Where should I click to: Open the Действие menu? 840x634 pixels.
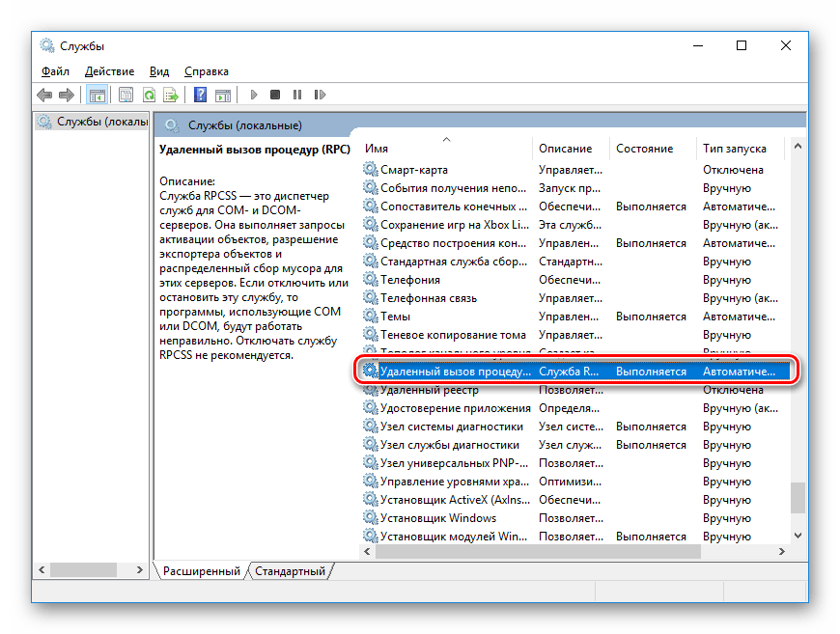(109, 71)
